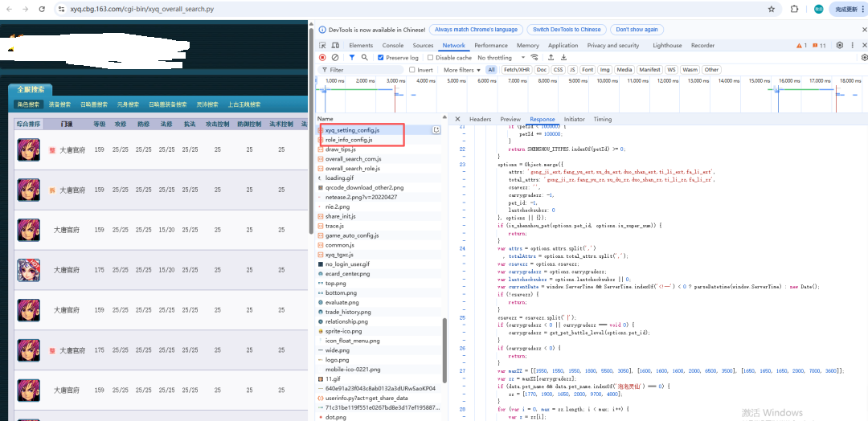Click the warnings count indicator showing 1

coord(801,45)
